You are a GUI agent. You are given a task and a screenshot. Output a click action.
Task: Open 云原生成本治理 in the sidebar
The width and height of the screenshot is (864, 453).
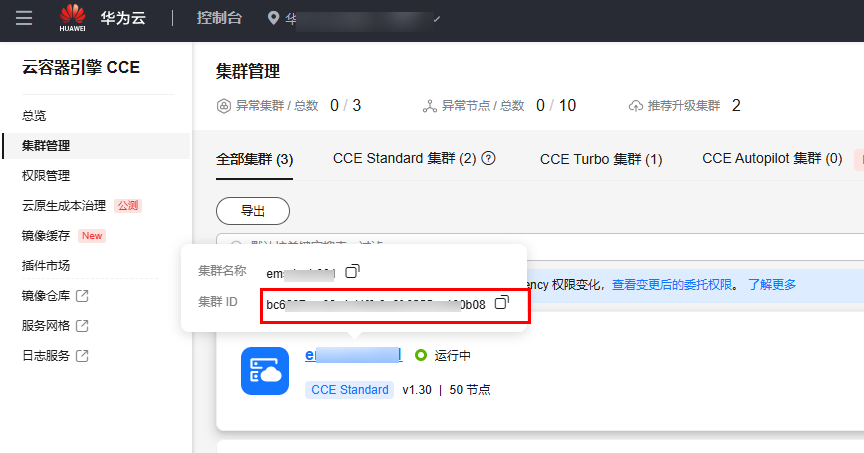(64, 206)
